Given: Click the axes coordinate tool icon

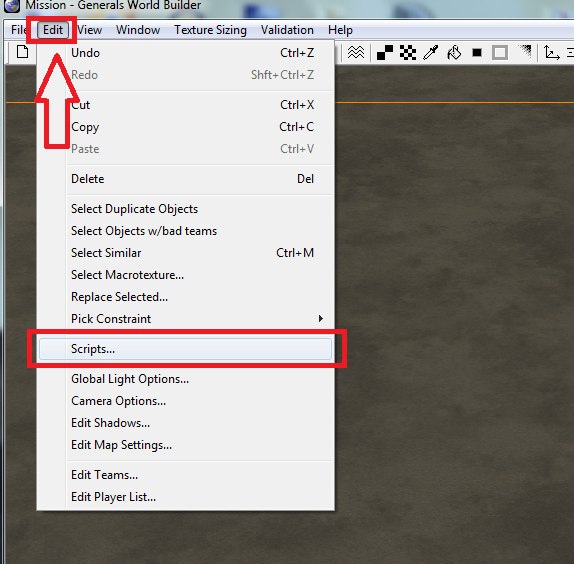Looking at the screenshot, I should 551,53.
